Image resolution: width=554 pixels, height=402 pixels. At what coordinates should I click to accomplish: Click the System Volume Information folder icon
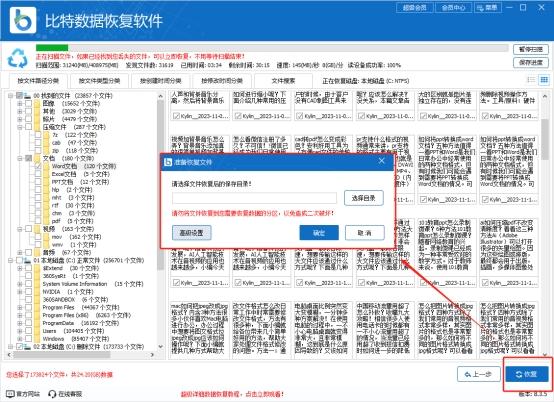point(37,284)
